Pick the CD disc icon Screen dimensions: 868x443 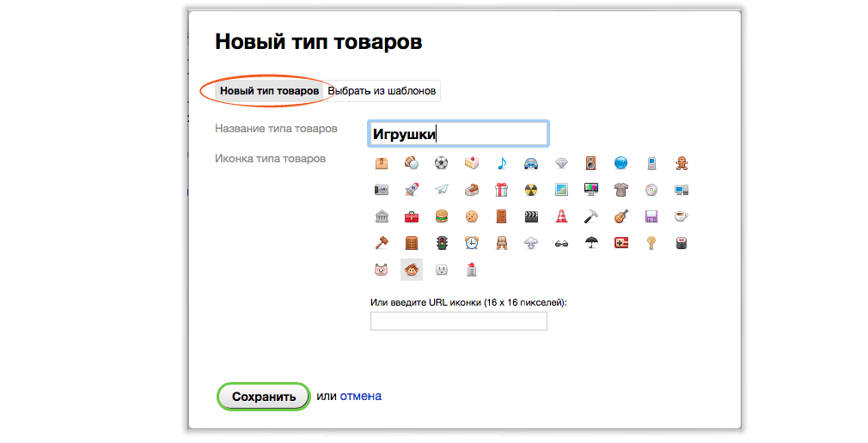pyautogui.click(x=651, y=190)
